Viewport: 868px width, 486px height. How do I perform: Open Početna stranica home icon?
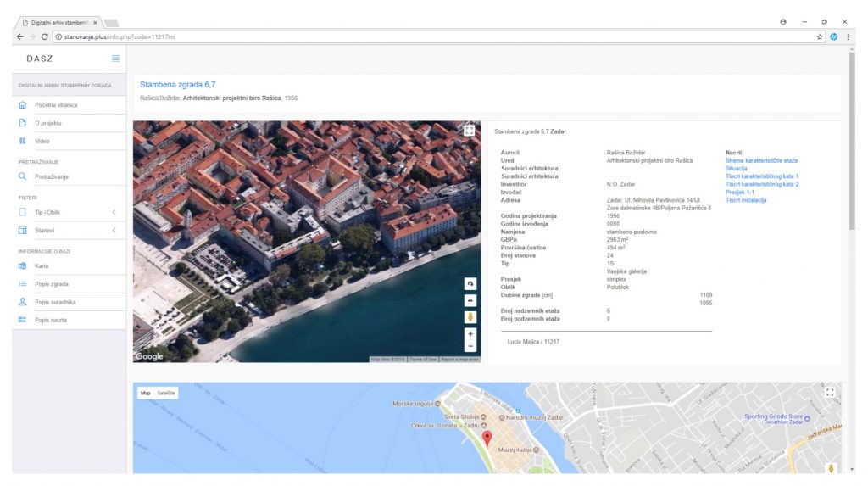[23, 104]
